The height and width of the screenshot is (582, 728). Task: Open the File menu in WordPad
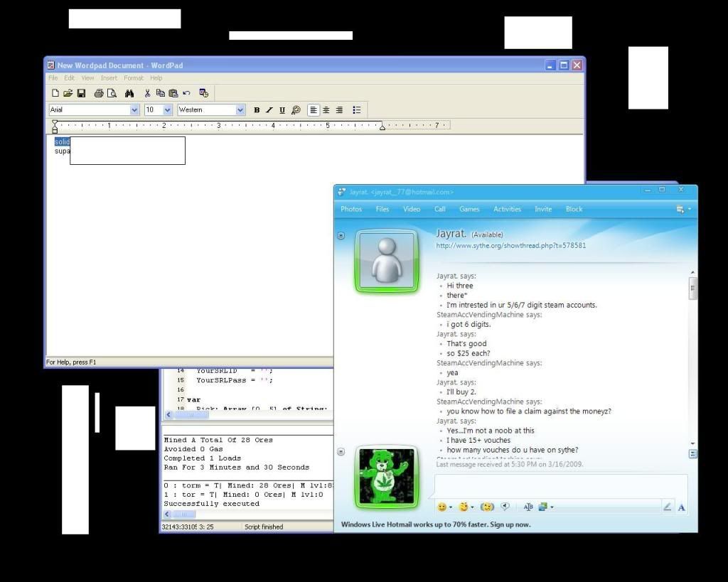coord(53,78)
